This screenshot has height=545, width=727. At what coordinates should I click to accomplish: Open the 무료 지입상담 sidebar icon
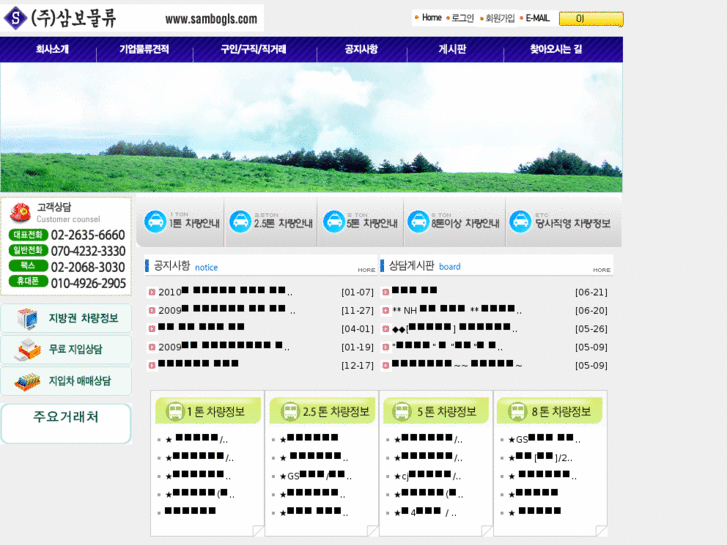(27, 350)
